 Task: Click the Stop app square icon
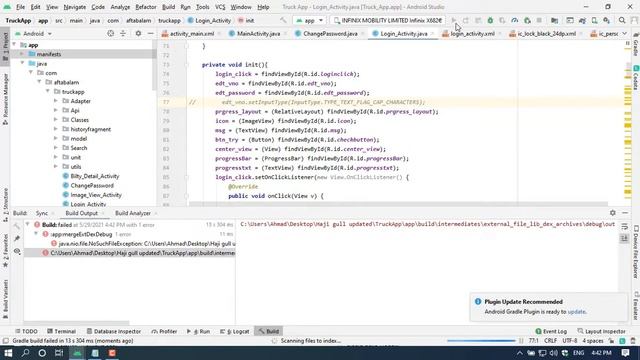539,20
